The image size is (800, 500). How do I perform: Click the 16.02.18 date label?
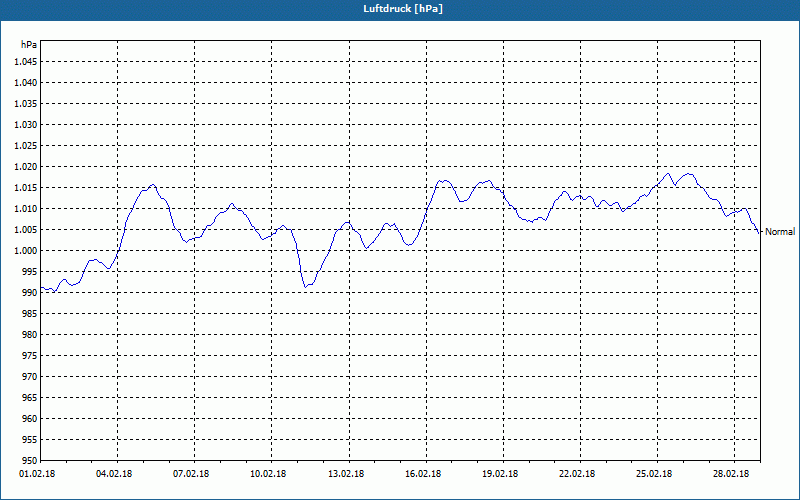click(x=423, y=474)
